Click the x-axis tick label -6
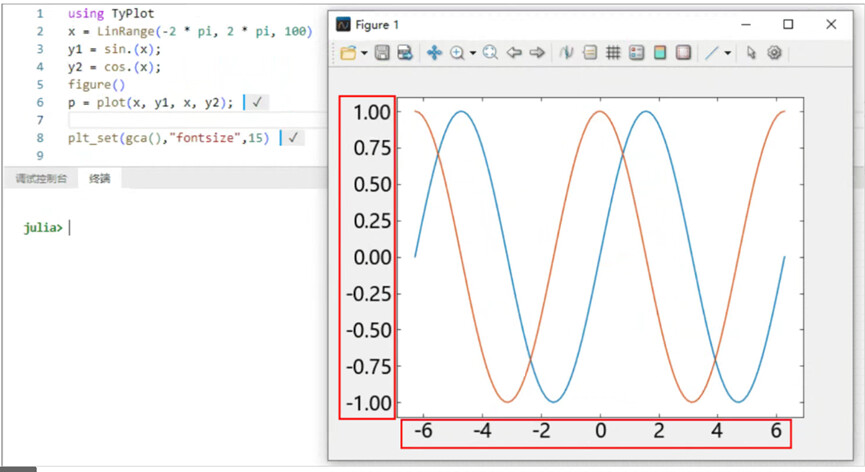This screenshot has height=472, width=865. click(423, 431)
